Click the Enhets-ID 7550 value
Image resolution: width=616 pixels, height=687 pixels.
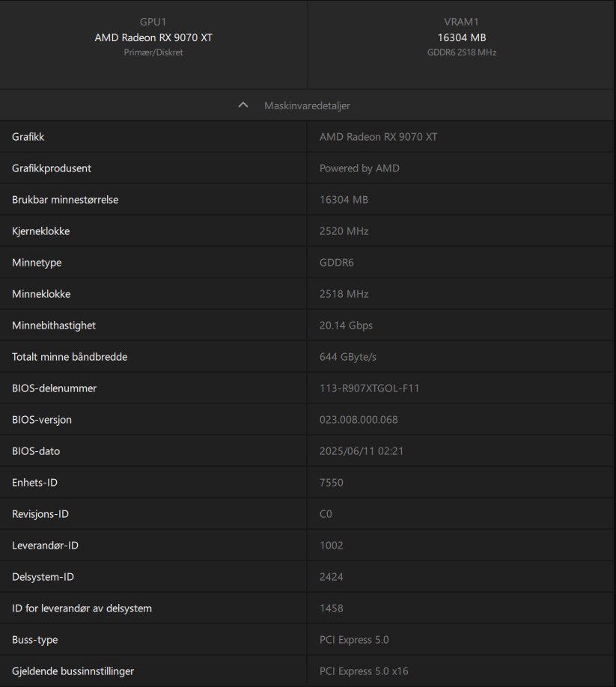(331, 483)
